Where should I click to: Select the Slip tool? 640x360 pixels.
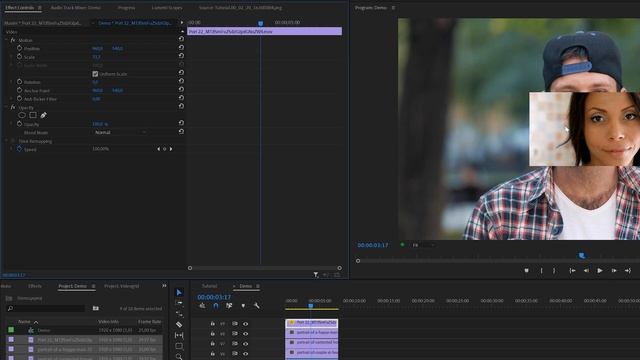tap(179, 335)
